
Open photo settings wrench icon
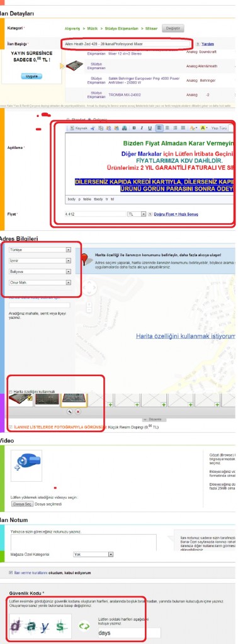(x=71, y=411)
